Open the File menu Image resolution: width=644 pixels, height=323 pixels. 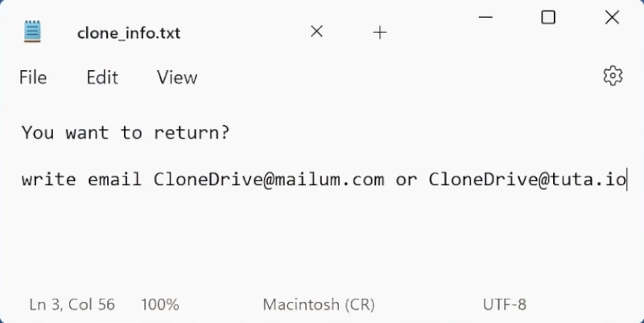pyautogui.click(x=33, y=77)
